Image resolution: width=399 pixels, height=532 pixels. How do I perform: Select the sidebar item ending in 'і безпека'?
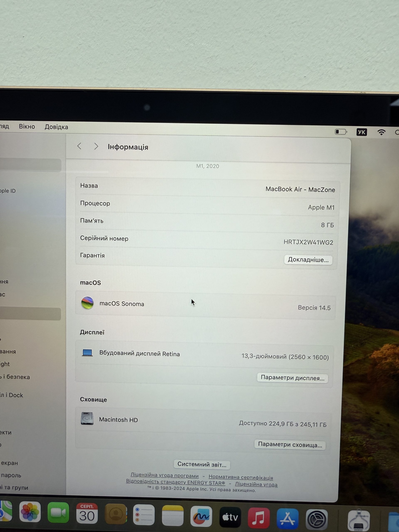click(x=15, y=377)
